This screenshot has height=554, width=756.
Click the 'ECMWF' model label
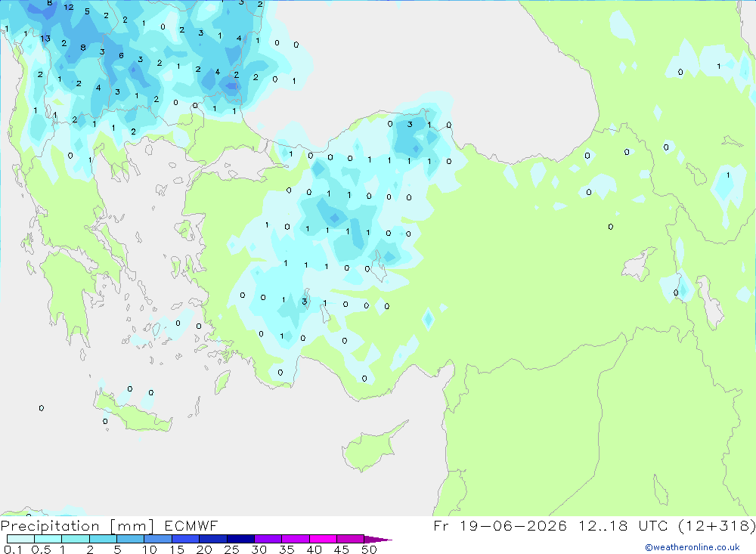tap(191, 525)
